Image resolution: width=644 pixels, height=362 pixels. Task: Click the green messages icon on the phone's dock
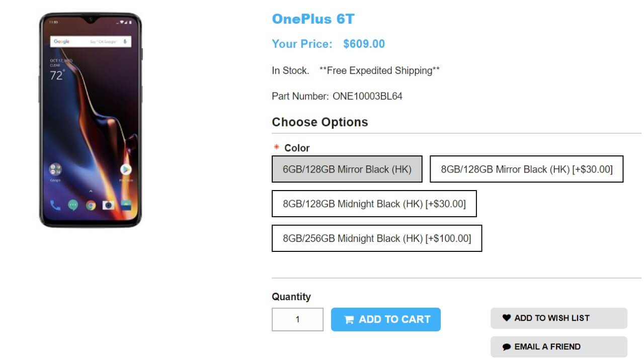tap(73, 205)
